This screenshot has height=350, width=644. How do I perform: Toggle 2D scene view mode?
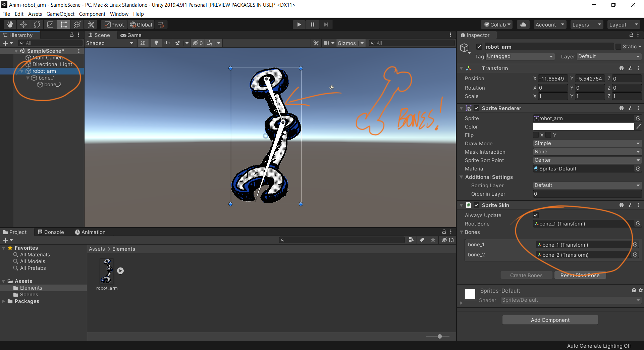(x=143, y=43)
